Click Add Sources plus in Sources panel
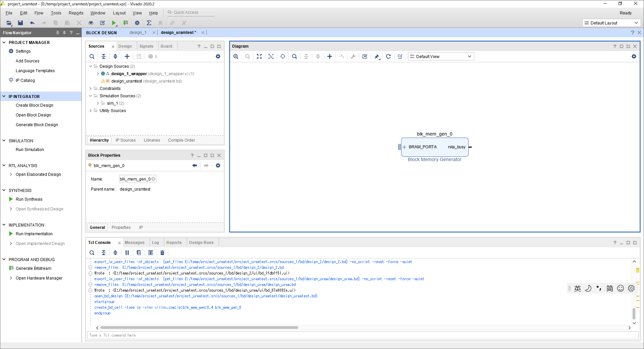Viewport: 644px width, 349px height. [x=127, y=56]
